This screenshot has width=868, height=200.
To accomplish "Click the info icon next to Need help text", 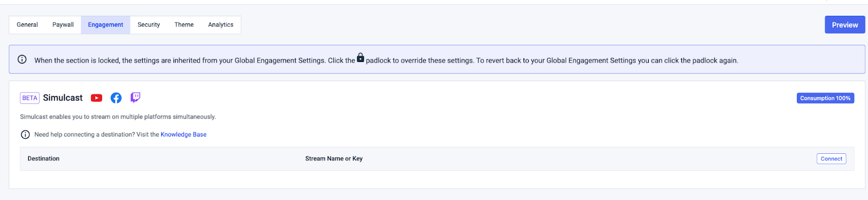I will pyautogui.click(x=25, y=135).
